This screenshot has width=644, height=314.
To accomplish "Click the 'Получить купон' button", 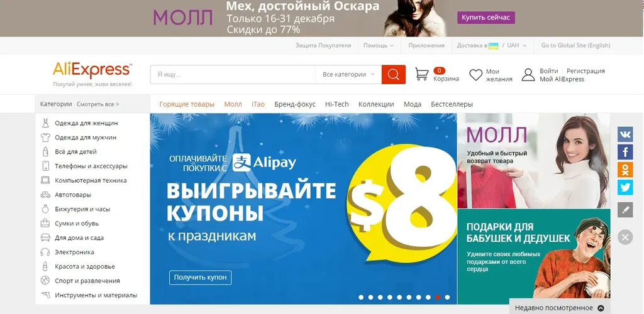I will (x=200, y=278).
